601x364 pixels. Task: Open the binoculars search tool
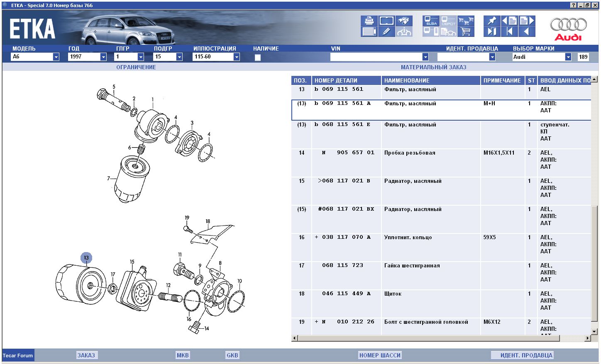pos(404,21)
